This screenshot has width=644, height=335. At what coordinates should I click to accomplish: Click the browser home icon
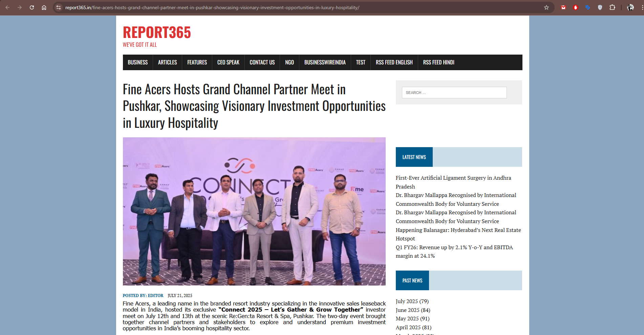(44, 7)
